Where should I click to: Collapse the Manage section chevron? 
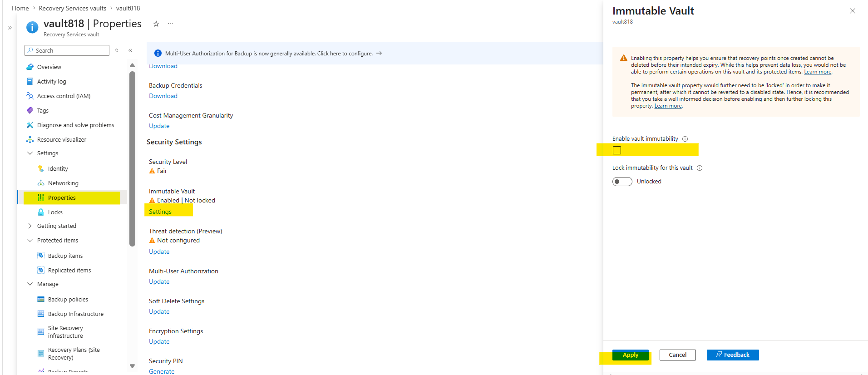click(30, 284)
